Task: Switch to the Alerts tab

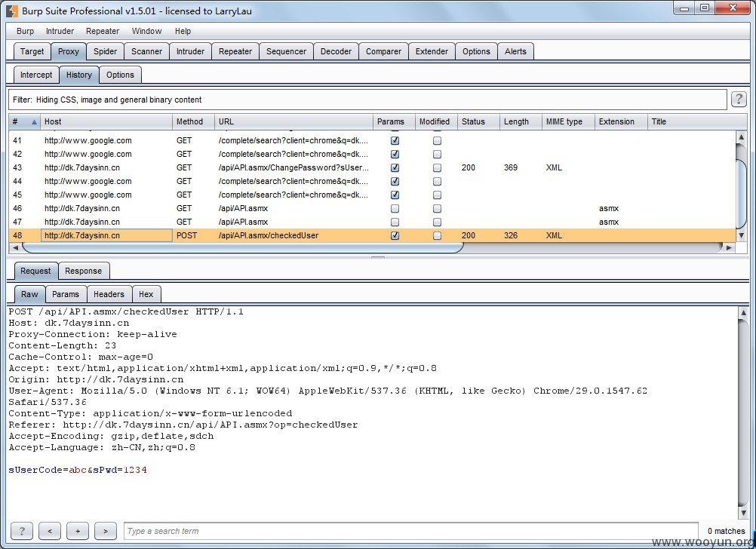Action: (515, 51)
